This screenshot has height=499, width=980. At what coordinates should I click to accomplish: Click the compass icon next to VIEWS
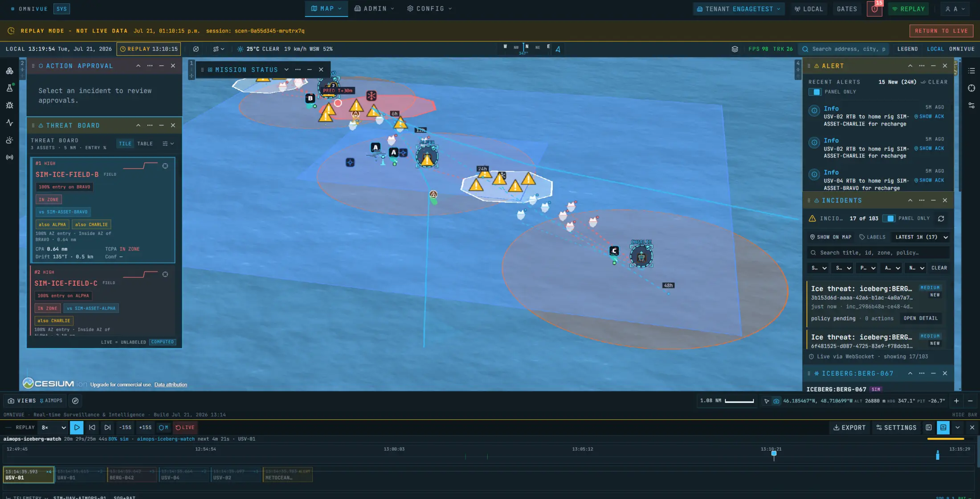(75, 401)
